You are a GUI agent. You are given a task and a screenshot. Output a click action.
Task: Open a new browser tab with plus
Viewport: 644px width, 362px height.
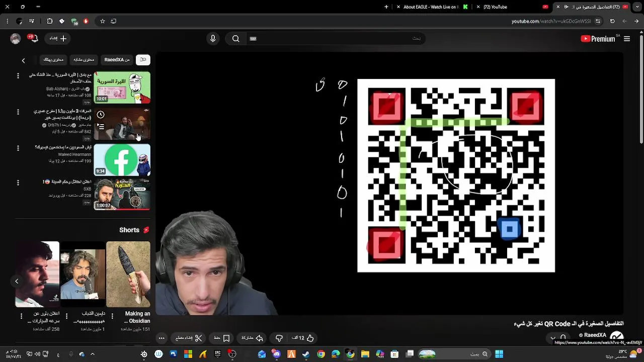point(386,7)
